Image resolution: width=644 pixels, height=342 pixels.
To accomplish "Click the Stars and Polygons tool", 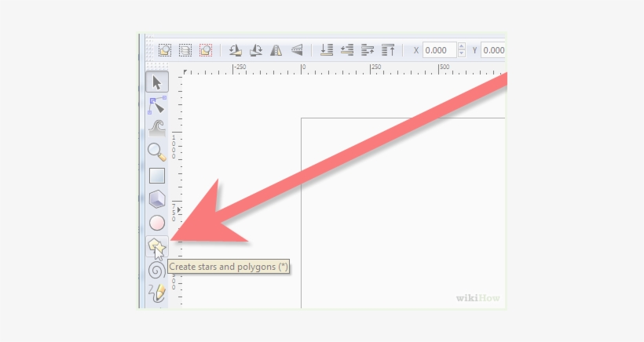I will point(157,248).
